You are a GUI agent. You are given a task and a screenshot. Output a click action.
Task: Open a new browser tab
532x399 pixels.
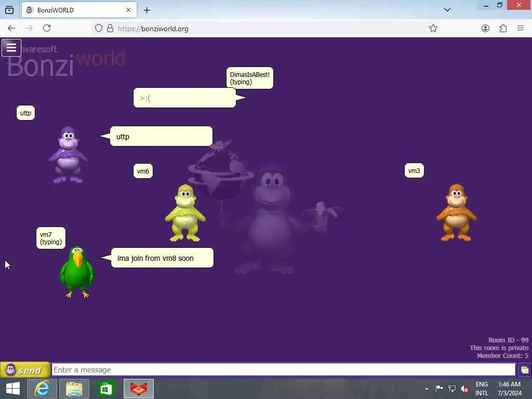tap(147, 10)
